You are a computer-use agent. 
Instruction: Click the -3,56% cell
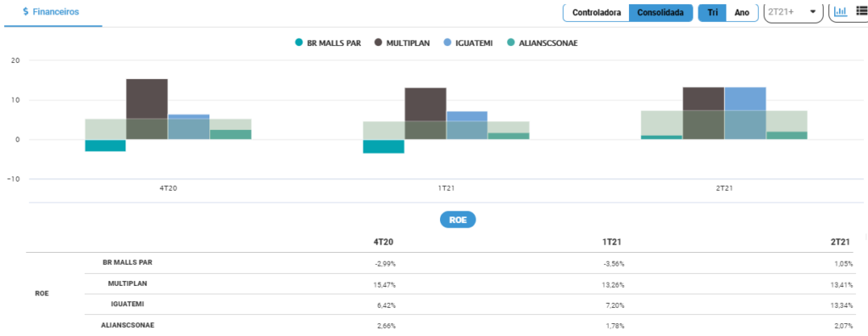point(614,264)
